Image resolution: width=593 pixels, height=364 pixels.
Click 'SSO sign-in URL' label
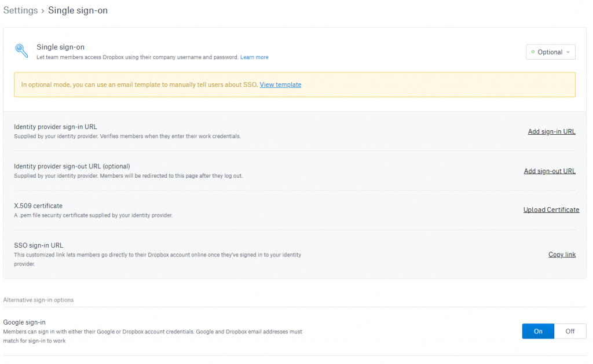point(39,245)
